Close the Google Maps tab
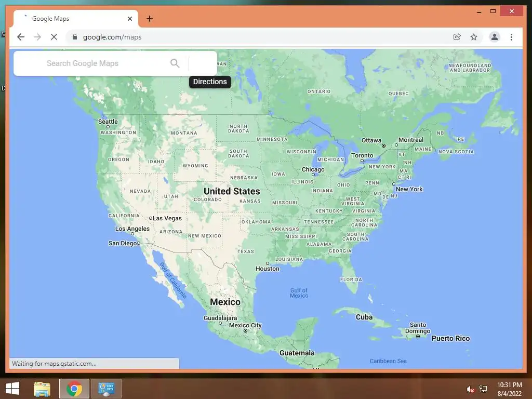 coord(129,19)
